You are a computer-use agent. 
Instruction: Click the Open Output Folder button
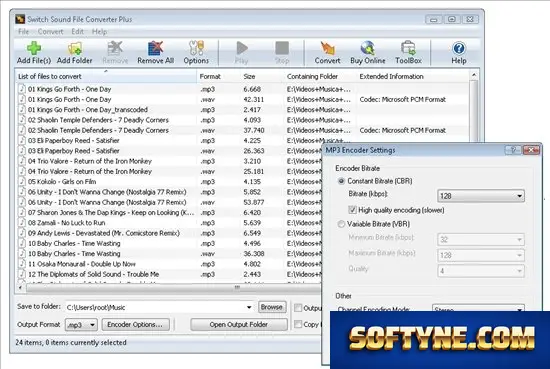(239, 324)
